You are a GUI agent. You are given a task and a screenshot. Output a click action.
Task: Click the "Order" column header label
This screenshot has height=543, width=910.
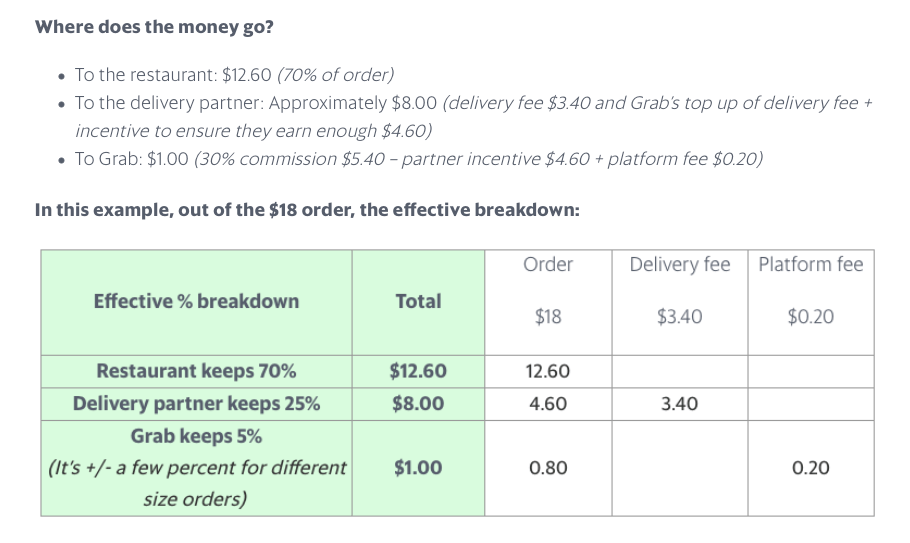point(548,265)
